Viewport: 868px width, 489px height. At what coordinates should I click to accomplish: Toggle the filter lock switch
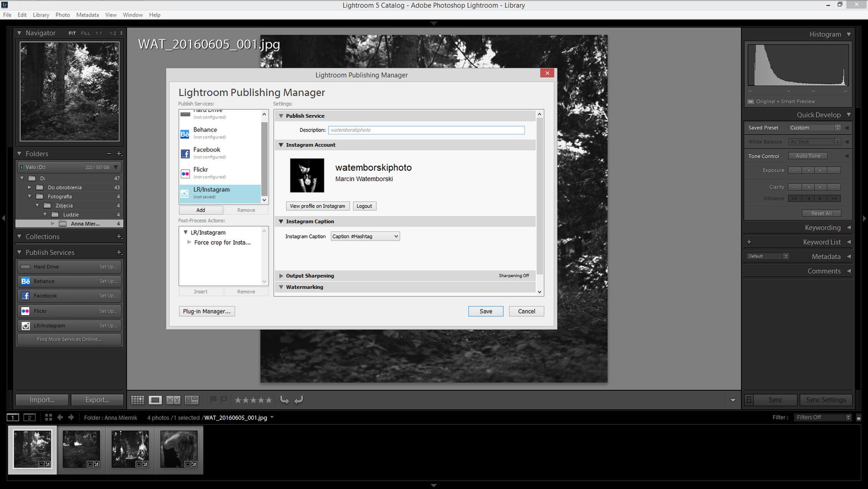[x=858, y=418]
